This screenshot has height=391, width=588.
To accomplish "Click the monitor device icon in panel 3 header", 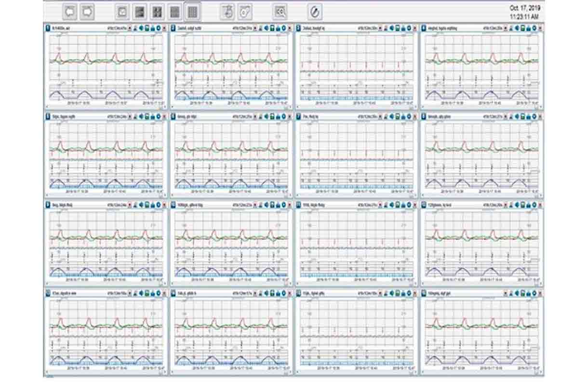I will [398, 28].
